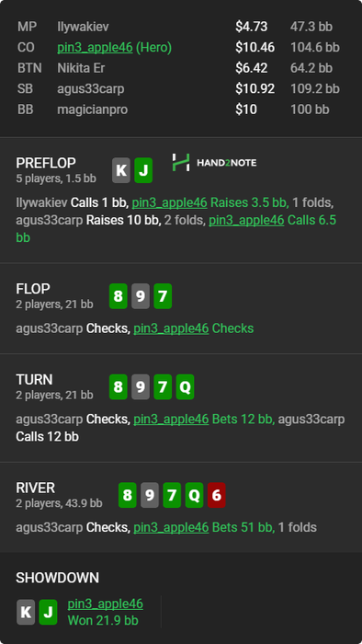Image resolution: width=362 pixels, height=644 pixels.
Task: Click pin3_apple46 Bets 51 bb on river
Action: pyautogui.click(x=204, y=527)
